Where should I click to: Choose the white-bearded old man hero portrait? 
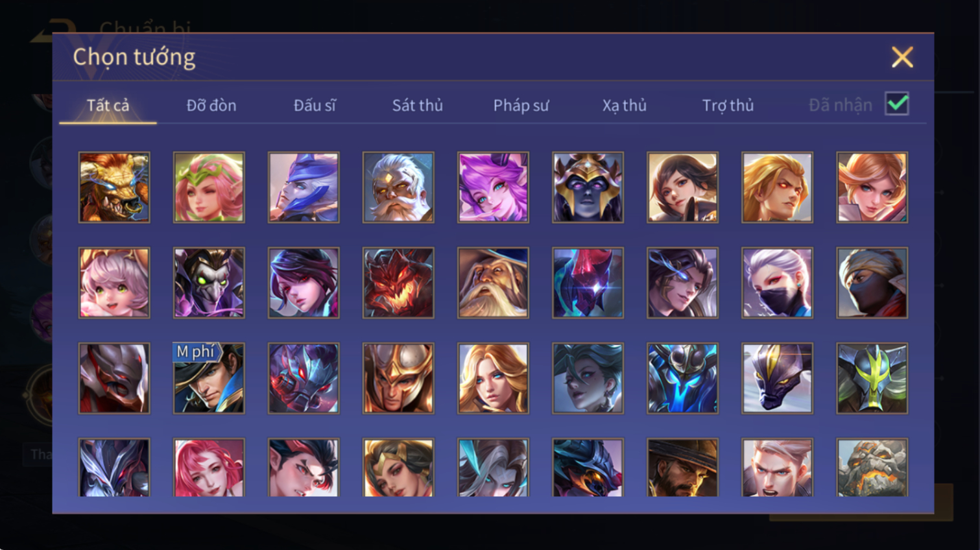pos(398,187)
